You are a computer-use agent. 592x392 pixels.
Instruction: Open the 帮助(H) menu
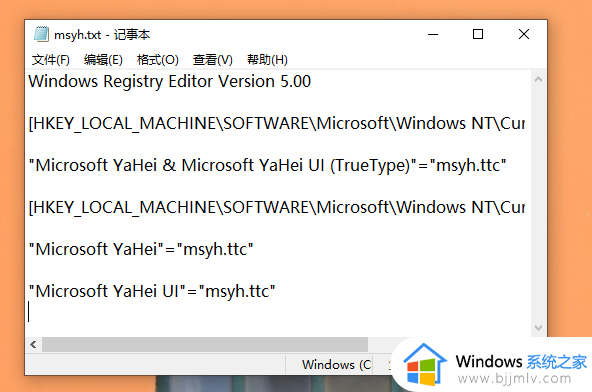[x=267, y=60]
